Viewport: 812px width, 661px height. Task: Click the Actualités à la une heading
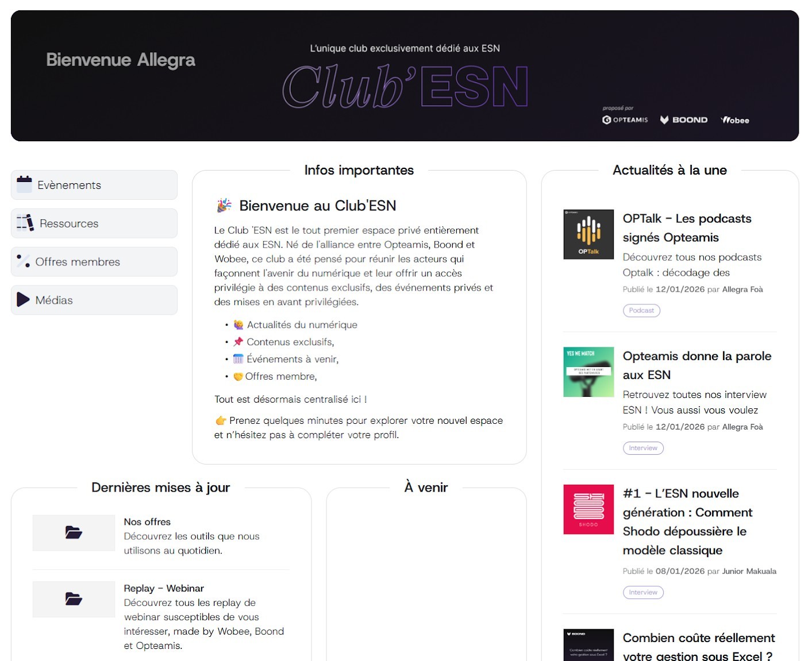(669, 170)
